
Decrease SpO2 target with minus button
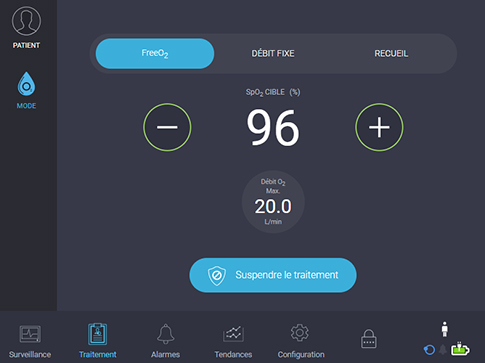point(167,127)
